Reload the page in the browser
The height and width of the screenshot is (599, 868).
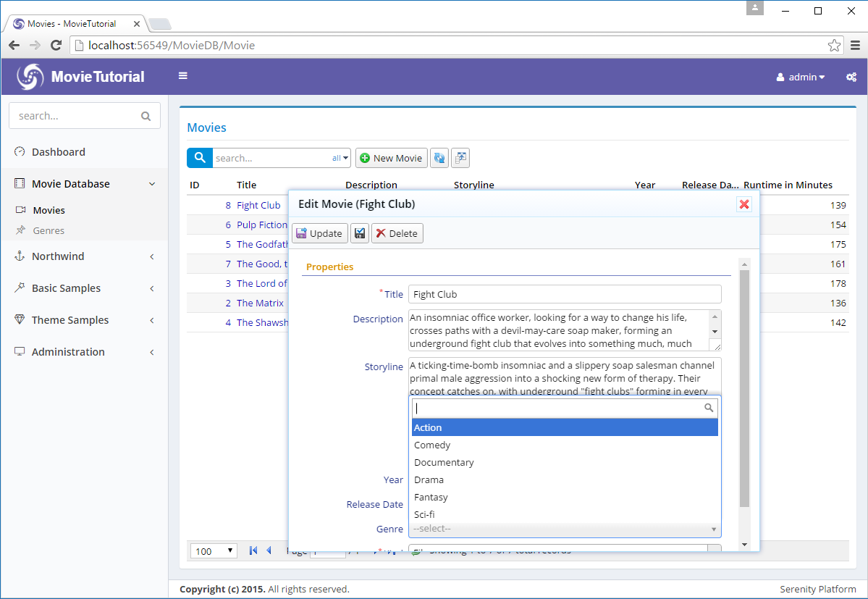(x=56, y=45)
